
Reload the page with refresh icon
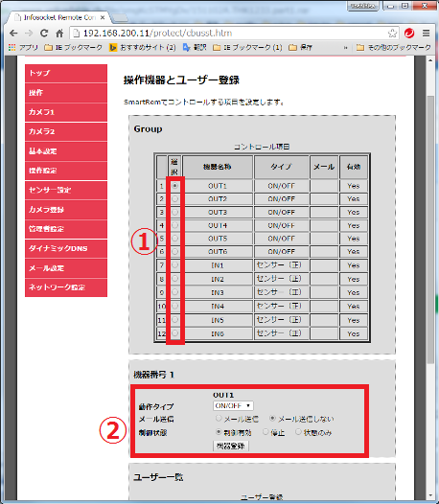point(44,34)
